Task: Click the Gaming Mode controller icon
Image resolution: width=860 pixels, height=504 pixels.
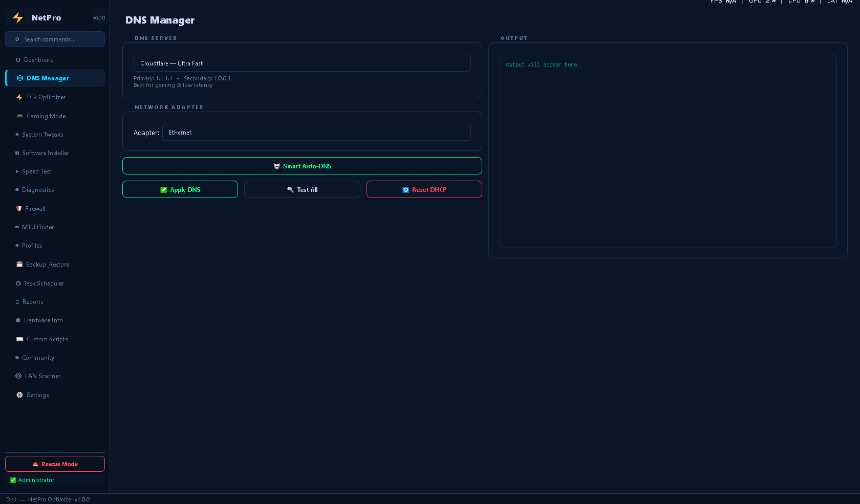Action: (20, 116)
